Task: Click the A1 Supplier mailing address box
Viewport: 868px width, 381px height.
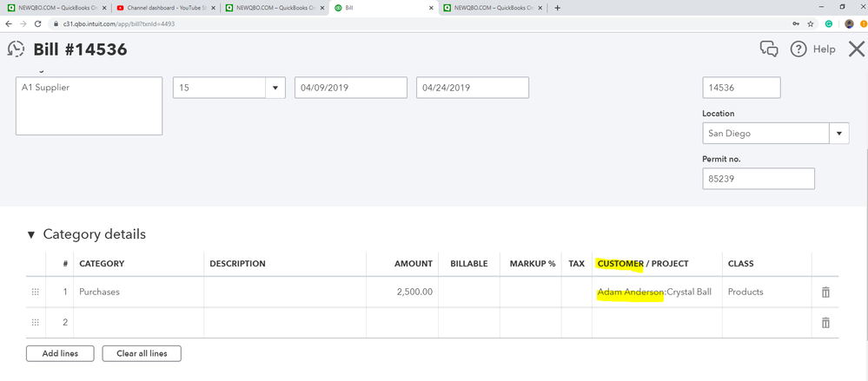Action: pyautogui.click(x=89, y=106)
